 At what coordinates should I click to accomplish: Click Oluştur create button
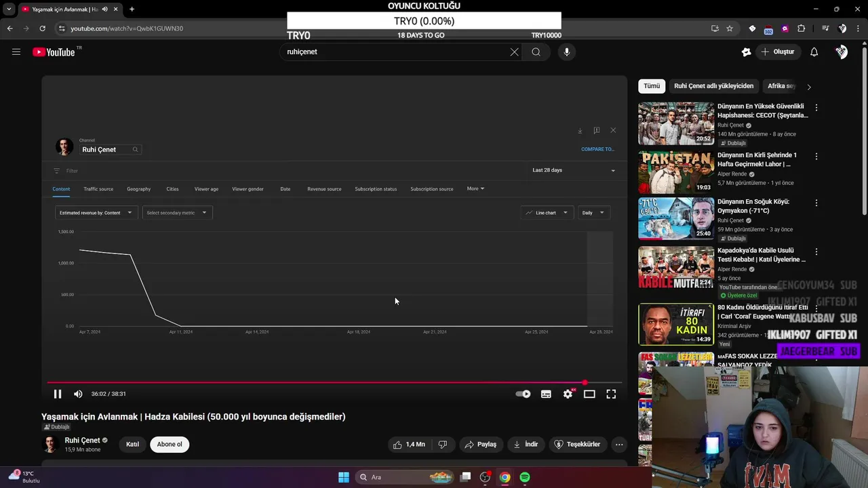[x=778, y=52]
